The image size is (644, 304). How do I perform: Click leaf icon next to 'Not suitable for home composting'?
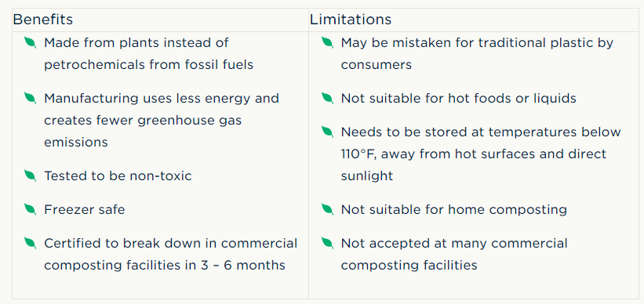(327, 209)
